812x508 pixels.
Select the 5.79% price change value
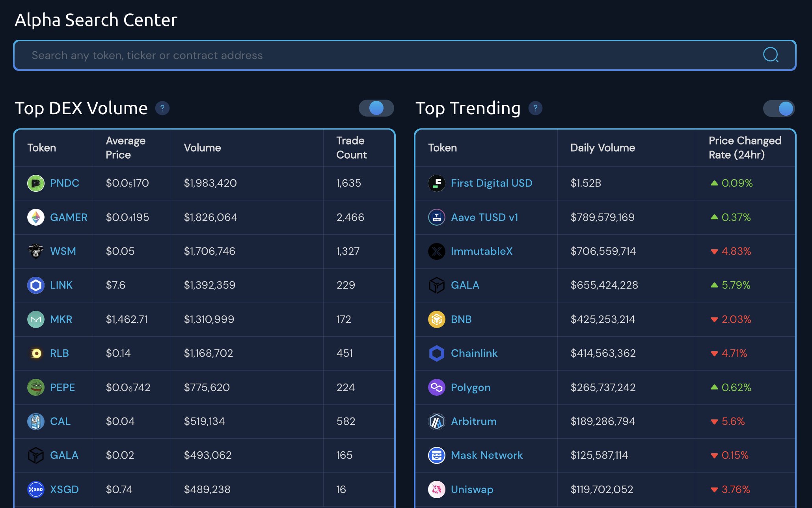pyautogui.click(x=736, y=285)
